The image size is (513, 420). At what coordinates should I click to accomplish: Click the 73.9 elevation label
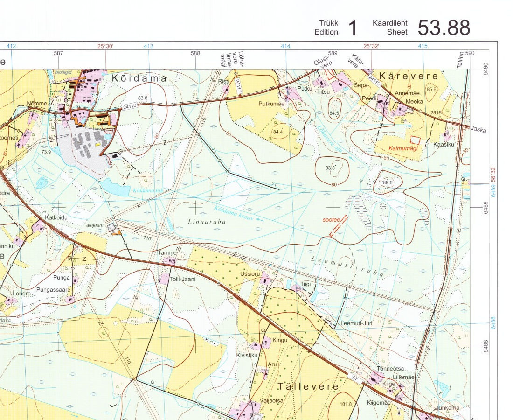pos(46,152)
